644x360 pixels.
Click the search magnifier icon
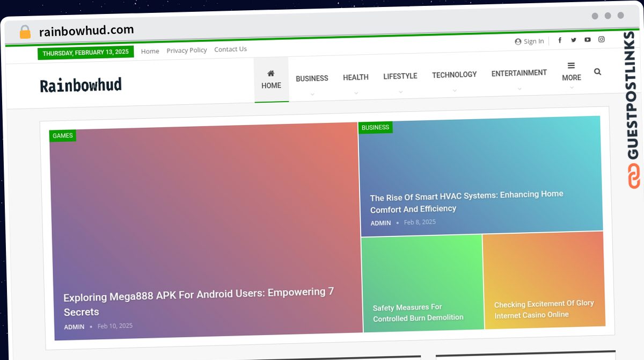[598, 71]
